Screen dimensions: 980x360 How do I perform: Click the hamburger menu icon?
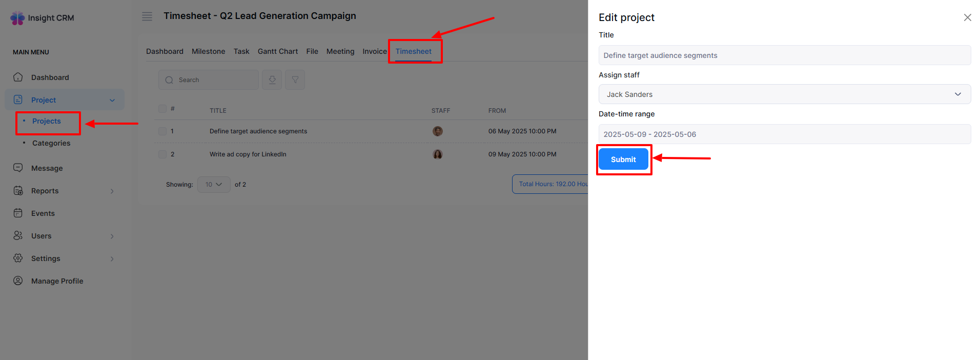pos(147,16)
